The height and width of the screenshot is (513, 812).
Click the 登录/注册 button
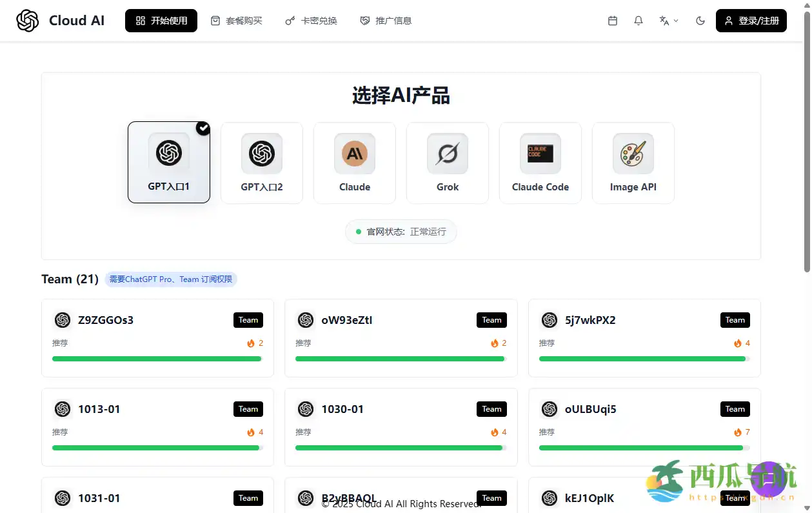coord(751,20)
